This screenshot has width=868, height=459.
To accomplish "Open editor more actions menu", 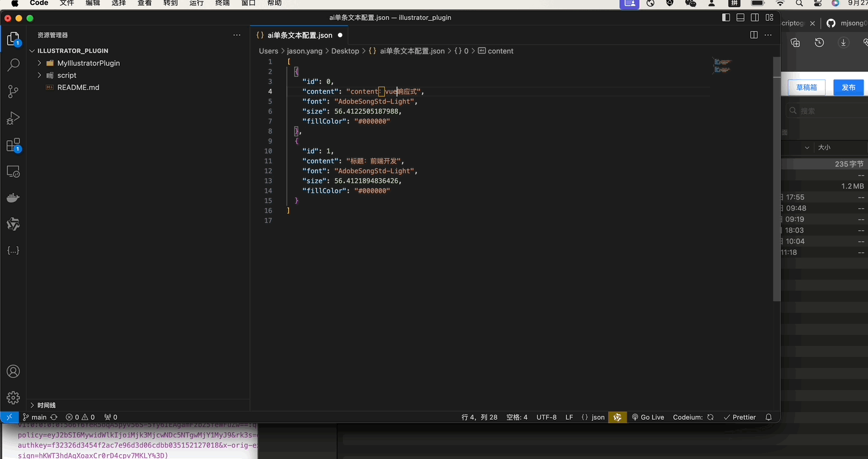I will pos(768,35).
